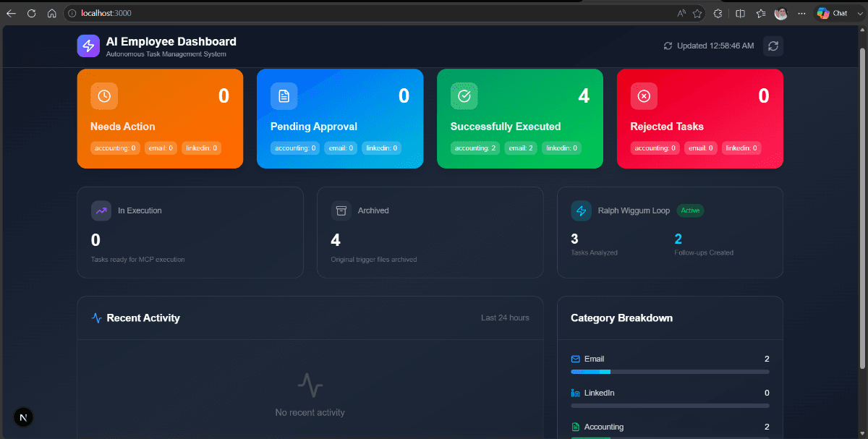Screen dimensions: 868x439
Task: Click the Accounting file icon in breakdown
Action: (576, 427)
